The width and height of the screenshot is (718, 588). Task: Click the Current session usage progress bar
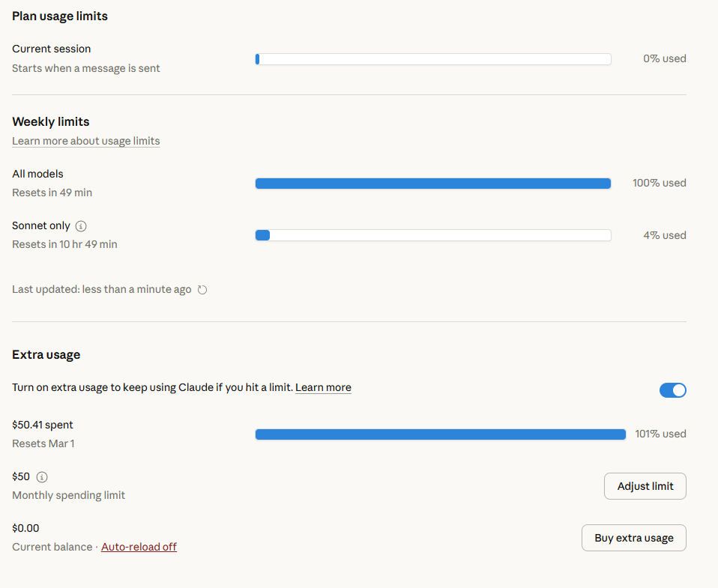433,59
